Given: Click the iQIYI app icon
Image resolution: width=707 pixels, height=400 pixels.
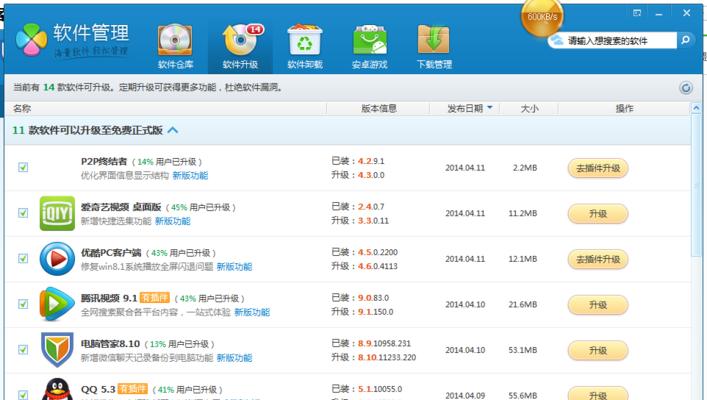Looking at the screenshot, I should [57, 213].
